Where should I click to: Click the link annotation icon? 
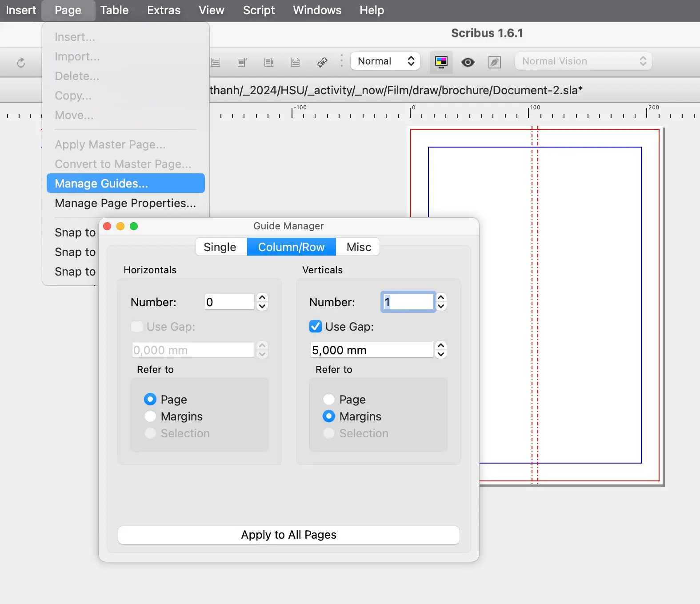point(322,62)
